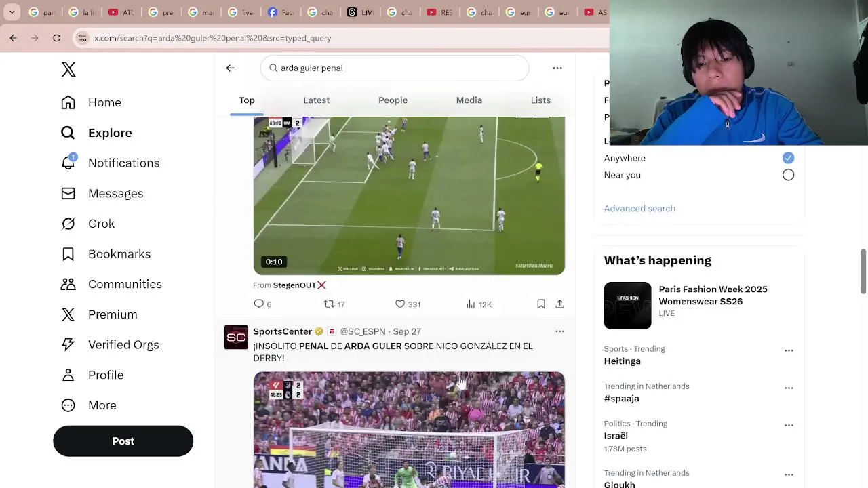This screenshot has height=488, width=868.
Task: Select the Near you location radio option
Action: [788, 175]
